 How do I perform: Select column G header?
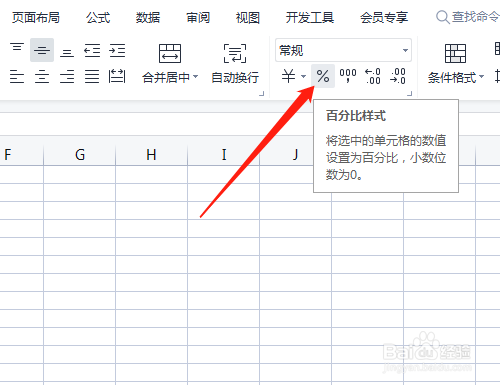(x=80, y=155)
